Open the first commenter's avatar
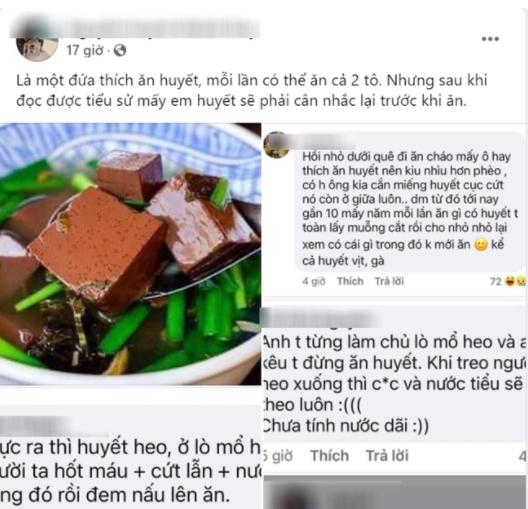 (x=276, y=145)
